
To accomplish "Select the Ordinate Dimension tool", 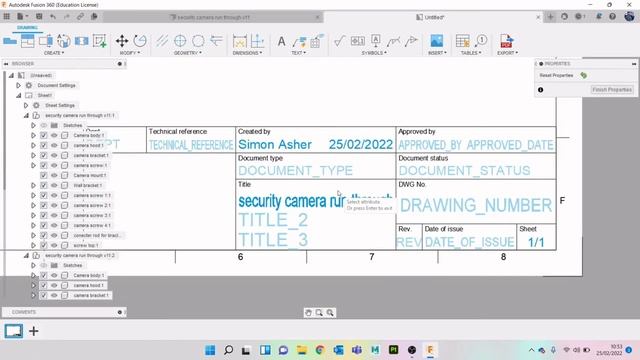I will [258, 41].
